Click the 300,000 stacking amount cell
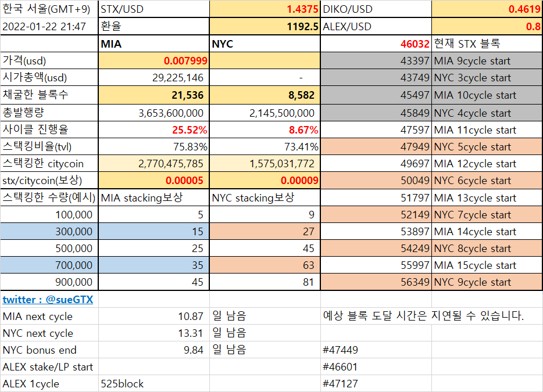This screenshot has width=543, height=392. (49, 232)
